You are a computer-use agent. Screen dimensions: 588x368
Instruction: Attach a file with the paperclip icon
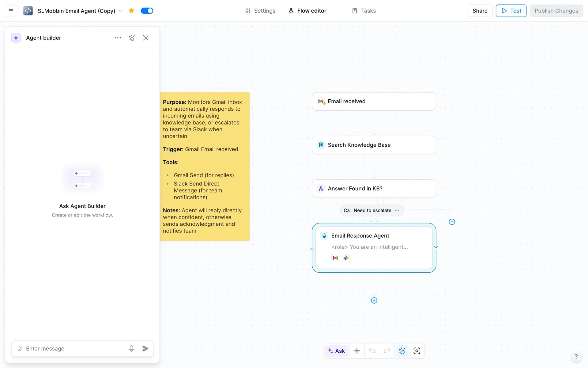click(20, 348)
